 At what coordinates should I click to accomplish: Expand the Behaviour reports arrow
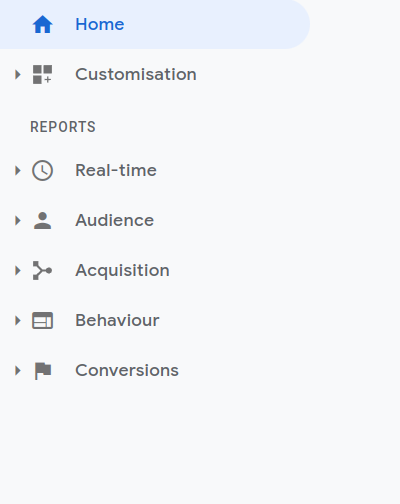click(x=18, y=320)
